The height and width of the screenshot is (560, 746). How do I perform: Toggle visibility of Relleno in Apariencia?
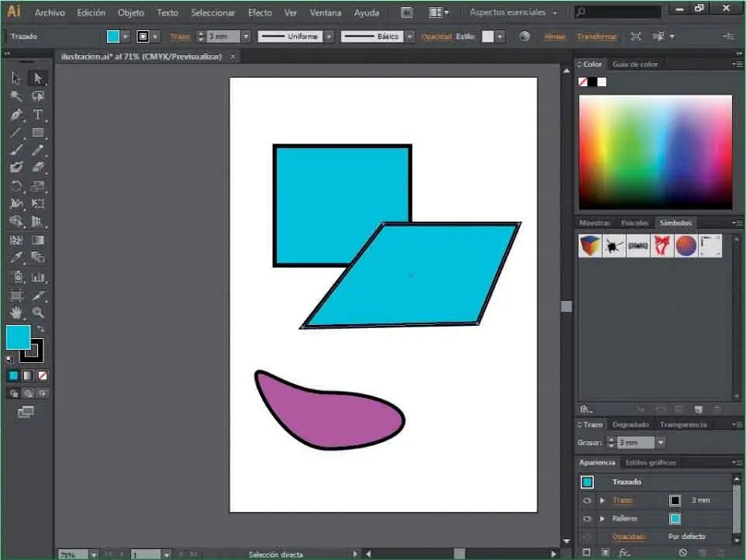587,518
